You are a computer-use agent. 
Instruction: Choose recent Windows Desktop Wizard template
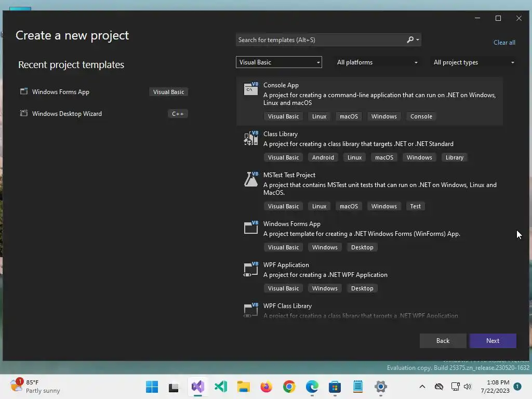tap(103, 114)
